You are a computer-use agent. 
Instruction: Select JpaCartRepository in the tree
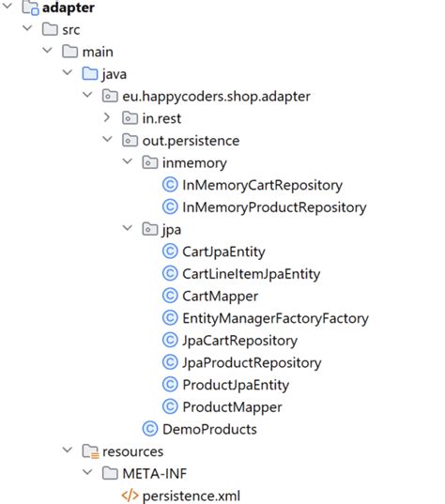239,341
